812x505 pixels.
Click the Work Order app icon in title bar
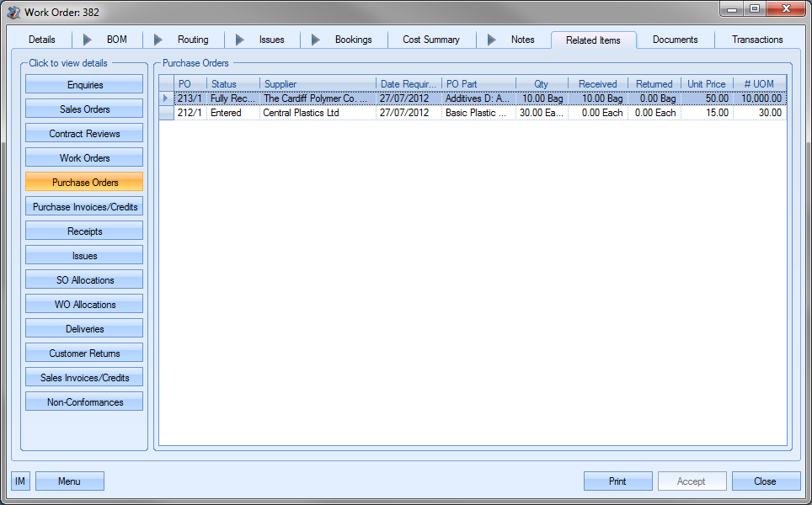coord(13,12)
